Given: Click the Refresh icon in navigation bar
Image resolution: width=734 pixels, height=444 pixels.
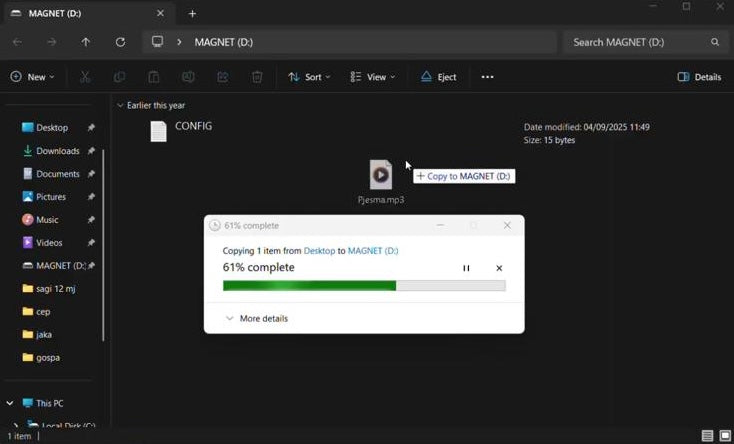Looking at the screenshot, I should click(x=120, y=42).
